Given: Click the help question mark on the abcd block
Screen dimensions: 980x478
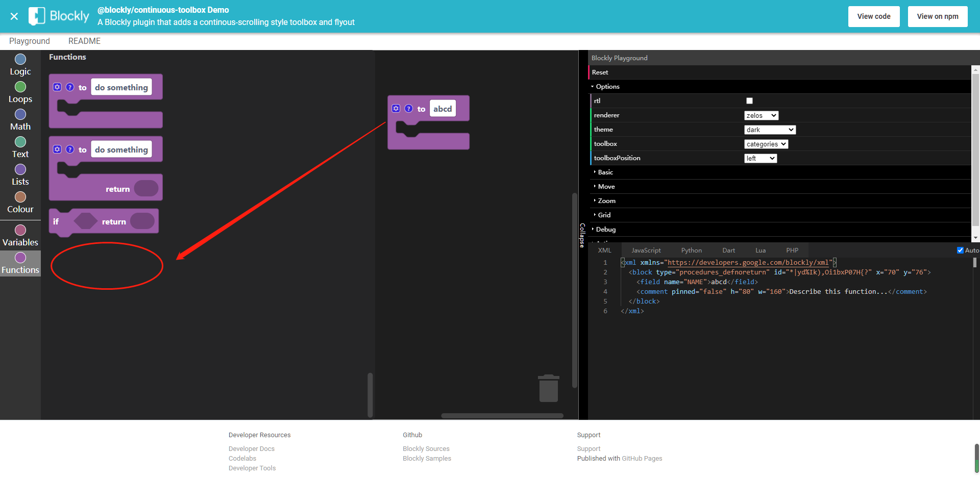Looking at the screenshot, I should pyautogui.click(x=409, y=108).
